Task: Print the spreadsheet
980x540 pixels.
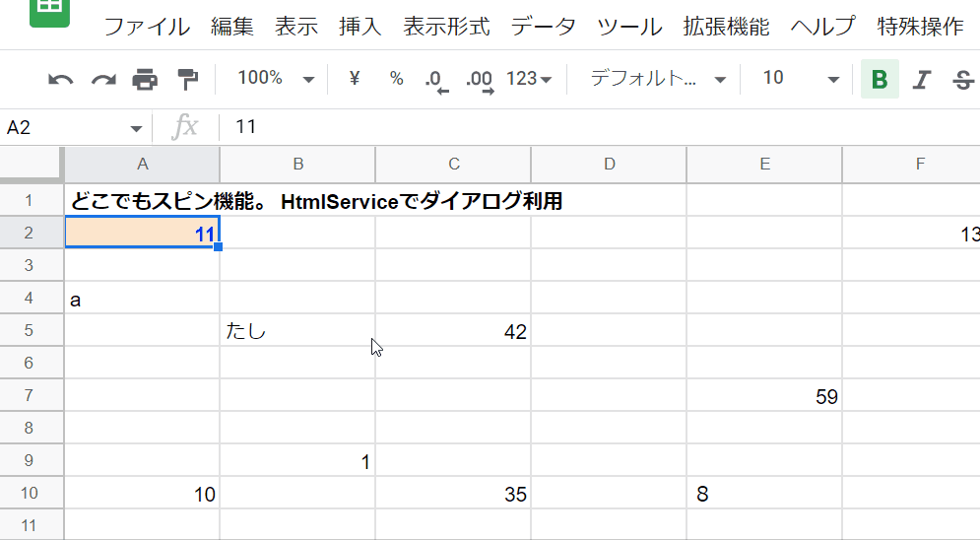Action: pos(145,80)
